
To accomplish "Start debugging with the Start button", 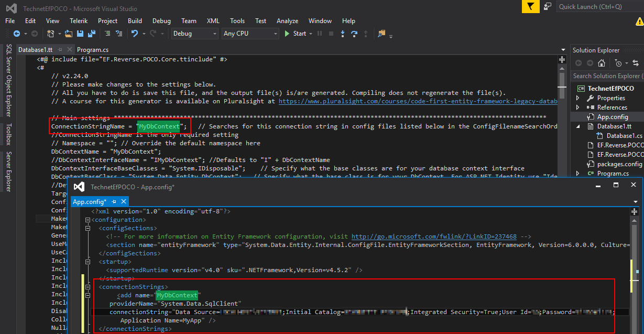I will (x=295, y=34).
